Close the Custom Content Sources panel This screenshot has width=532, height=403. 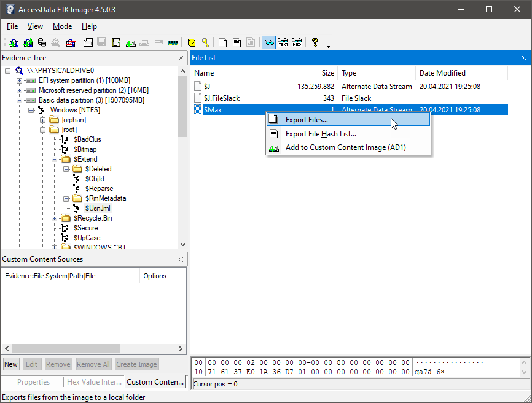coord(181,259)
